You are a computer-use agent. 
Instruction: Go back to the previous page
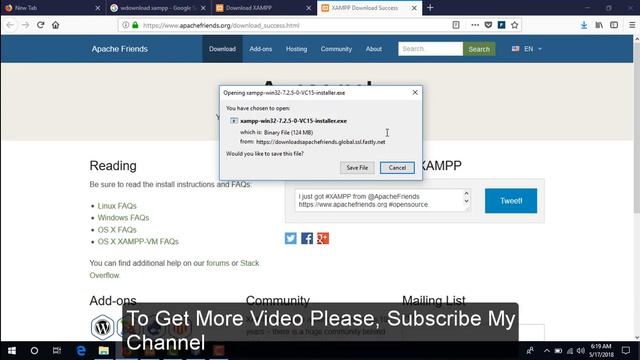tap(10, 25)
